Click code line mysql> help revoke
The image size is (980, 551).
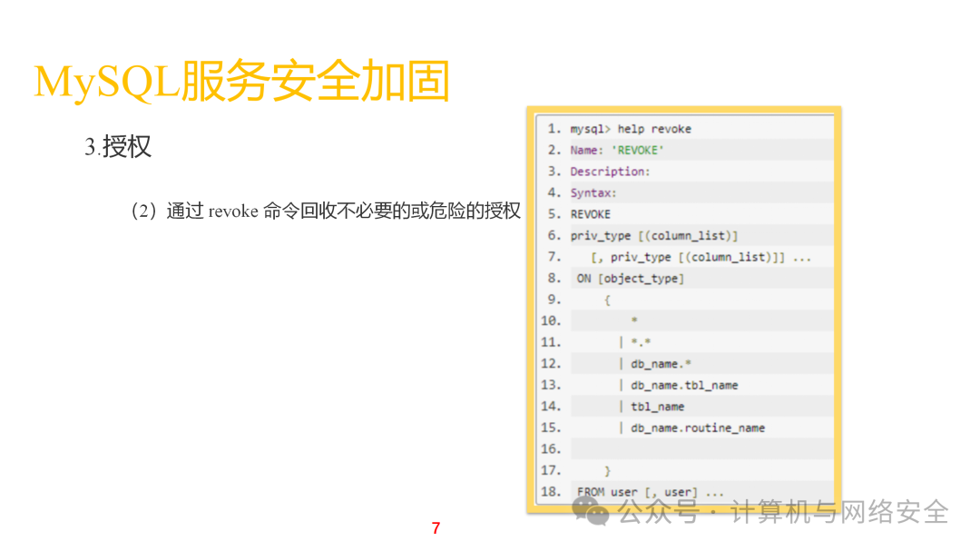coord(631,129)
